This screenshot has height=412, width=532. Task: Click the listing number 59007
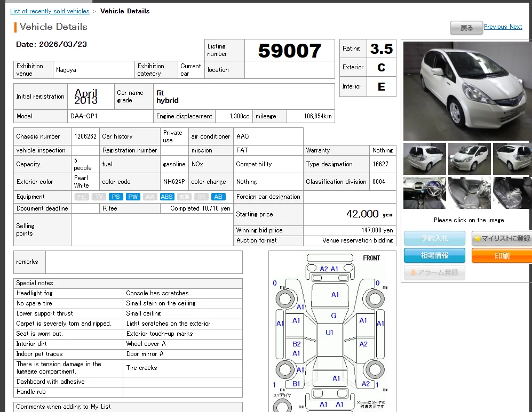289,51
